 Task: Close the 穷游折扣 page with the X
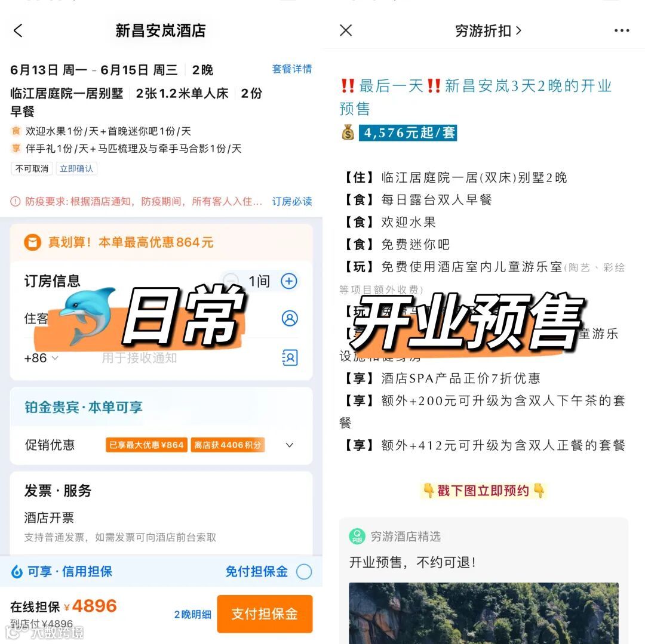click(346, 30)
